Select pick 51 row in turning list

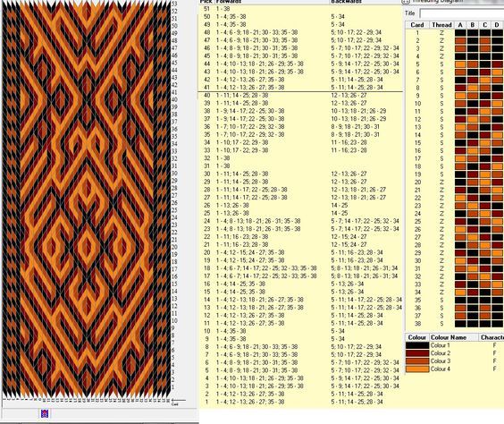[x=300, y=9]
